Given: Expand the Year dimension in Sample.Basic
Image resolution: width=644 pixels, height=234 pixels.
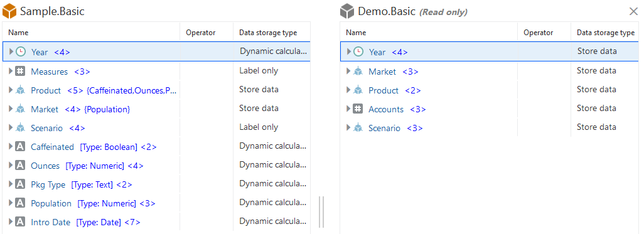Looking at the screenshot, I should coord(11,51).
